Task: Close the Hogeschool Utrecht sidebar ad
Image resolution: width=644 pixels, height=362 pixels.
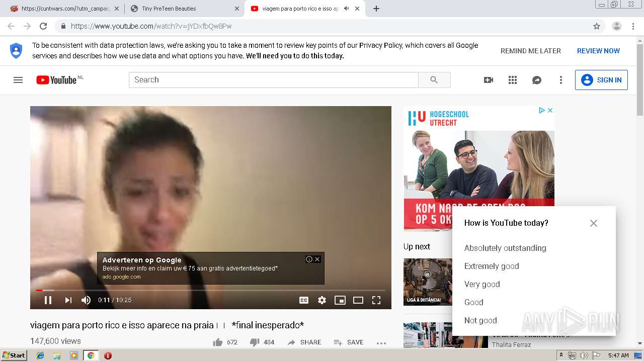Action: [550, 110]
